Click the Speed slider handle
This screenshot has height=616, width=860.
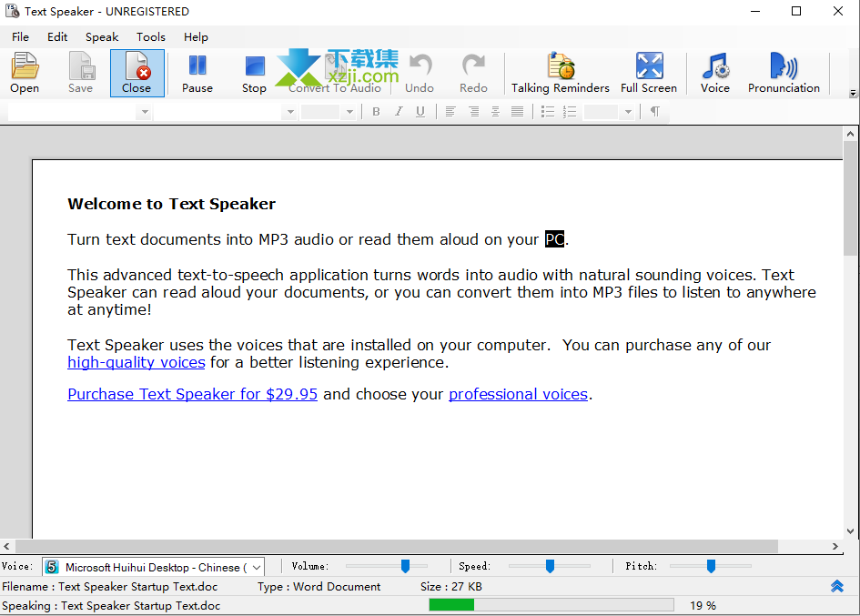coord(550,566)
